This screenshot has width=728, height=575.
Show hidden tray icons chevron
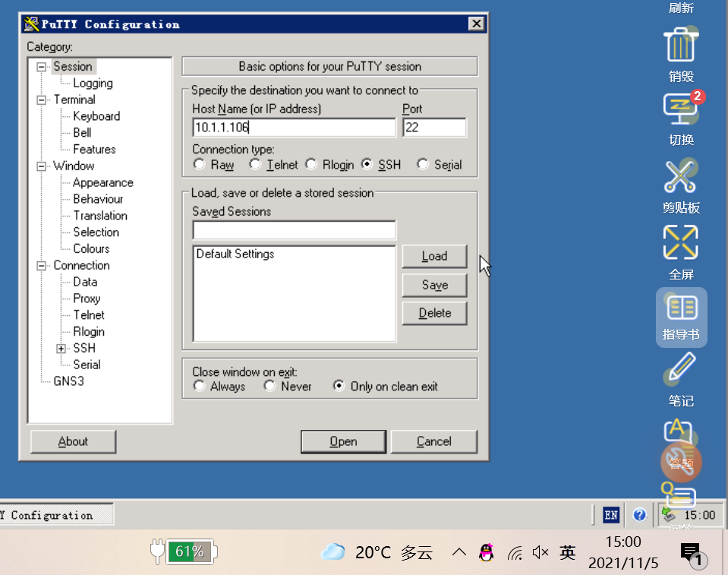pyautogui.click(x=459, y=552)
